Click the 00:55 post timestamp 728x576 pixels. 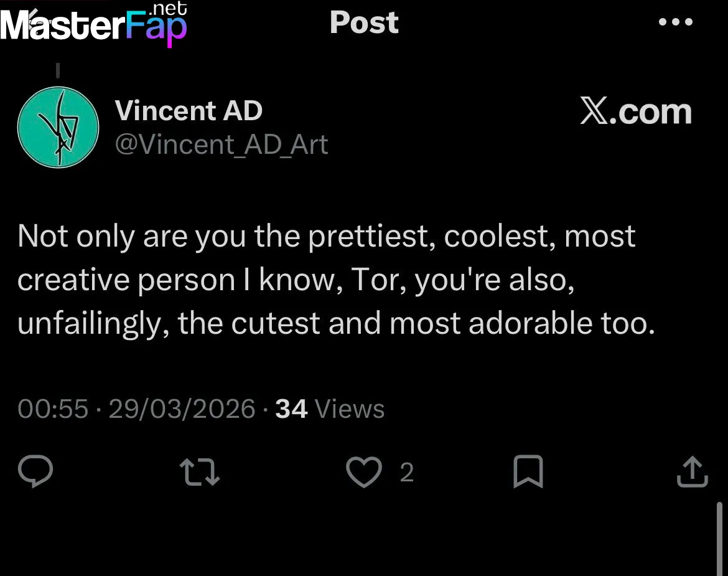point(53,409)
